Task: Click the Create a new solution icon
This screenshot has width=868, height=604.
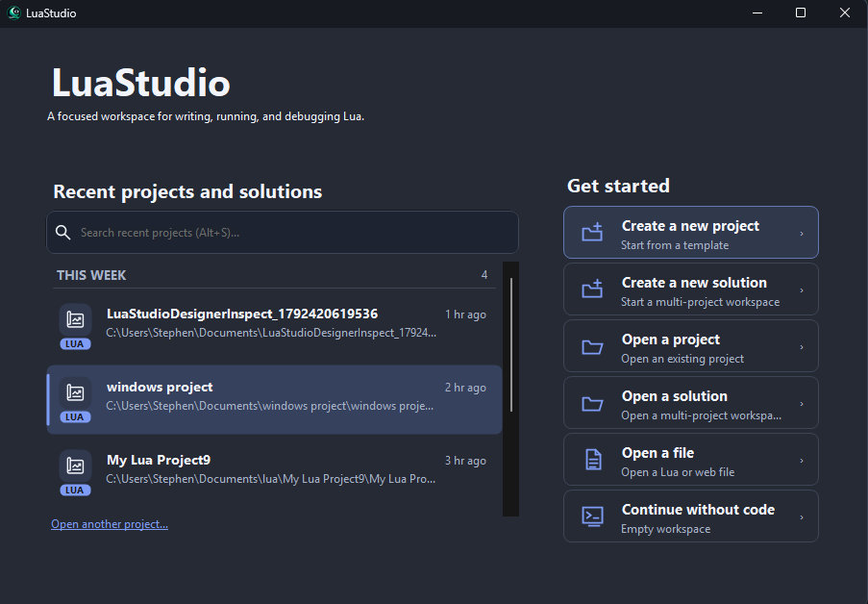Action: 592,289
